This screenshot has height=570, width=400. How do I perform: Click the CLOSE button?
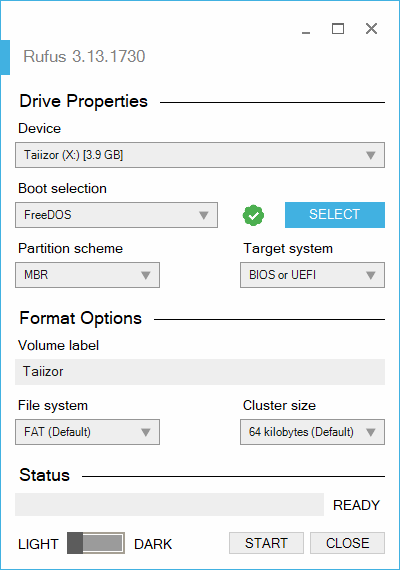[x=347, y=543]
